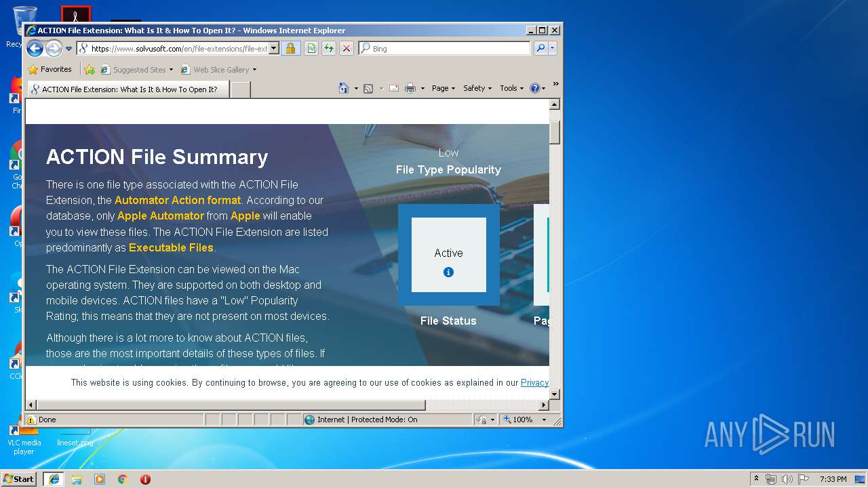The height and width of the screenshot is (488, 868).
Task: Open search provider dropdown arrow
Action: tap(553, 49)
